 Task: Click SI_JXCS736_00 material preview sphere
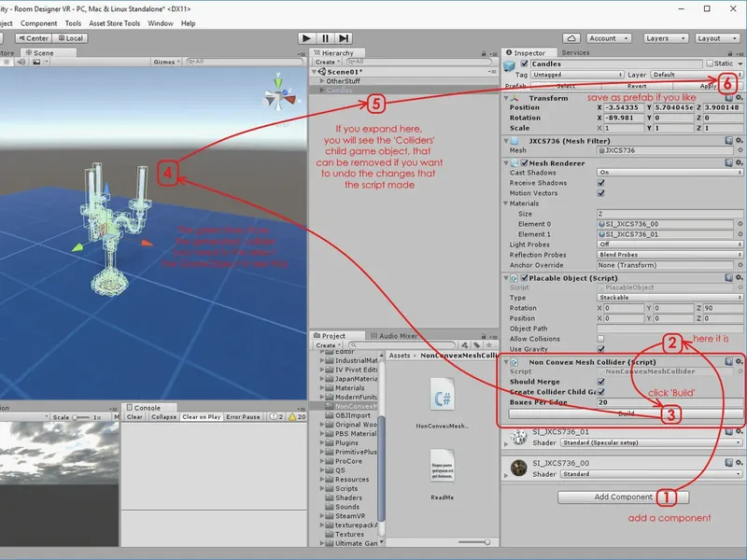[x=518, y=469]
